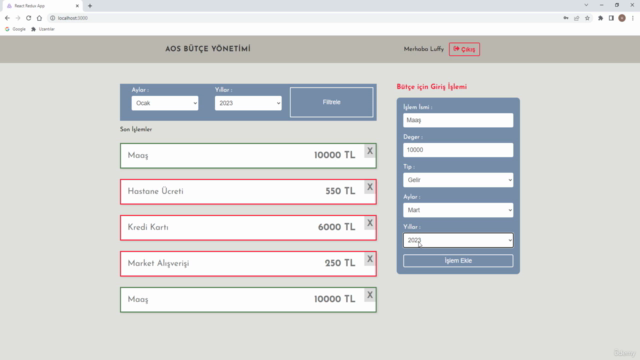The image size is (640, 360).
Task: Click the 550 TL amount
Action: 340,191
